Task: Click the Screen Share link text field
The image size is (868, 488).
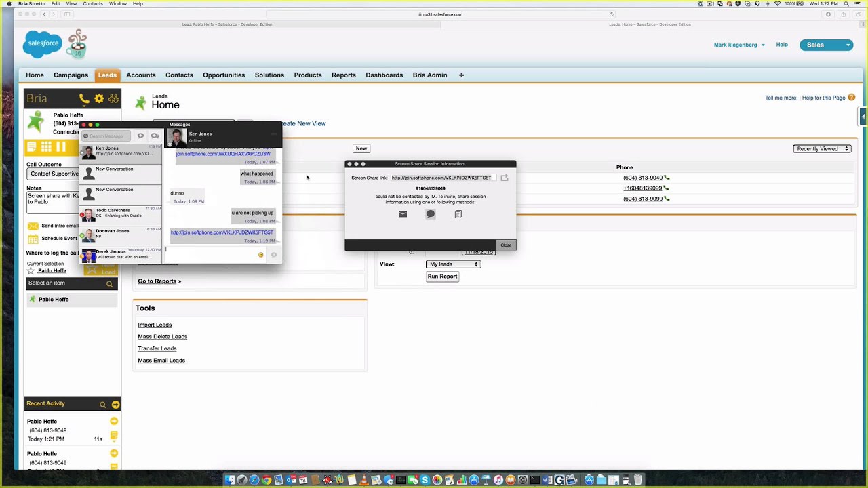Action: tap(443, 178)
